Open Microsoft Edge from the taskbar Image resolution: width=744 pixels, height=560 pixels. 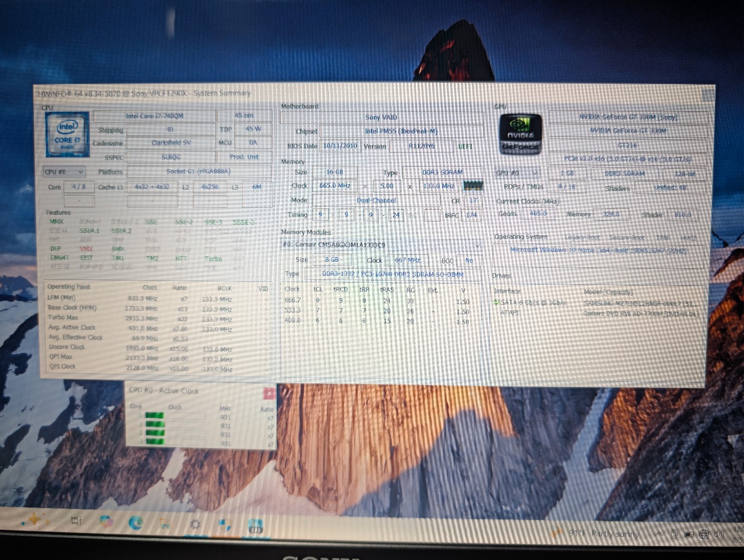tap(135, 523)
